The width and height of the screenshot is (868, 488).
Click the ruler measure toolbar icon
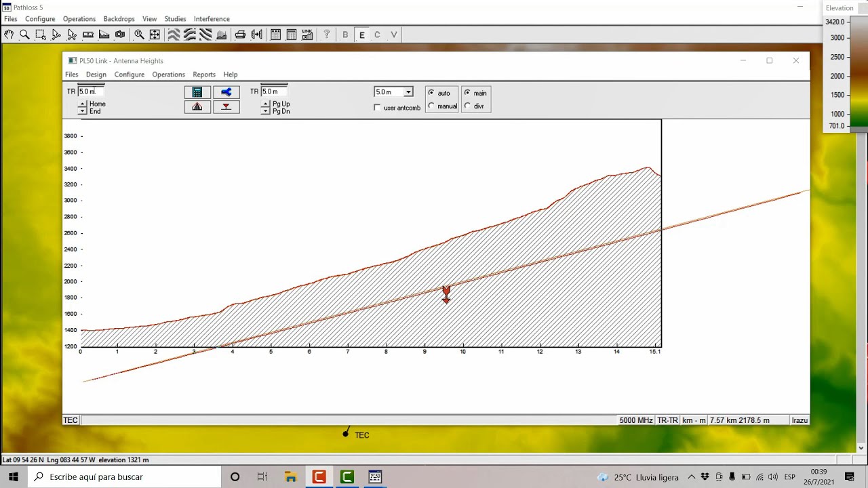click(88, 35)
